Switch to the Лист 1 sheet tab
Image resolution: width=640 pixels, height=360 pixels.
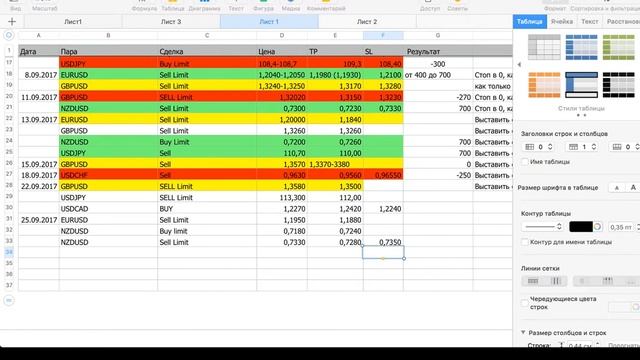269,22
